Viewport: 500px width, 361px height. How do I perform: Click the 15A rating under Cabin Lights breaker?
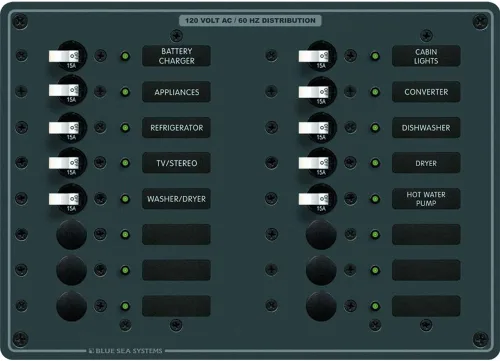(x=321, y=66)
